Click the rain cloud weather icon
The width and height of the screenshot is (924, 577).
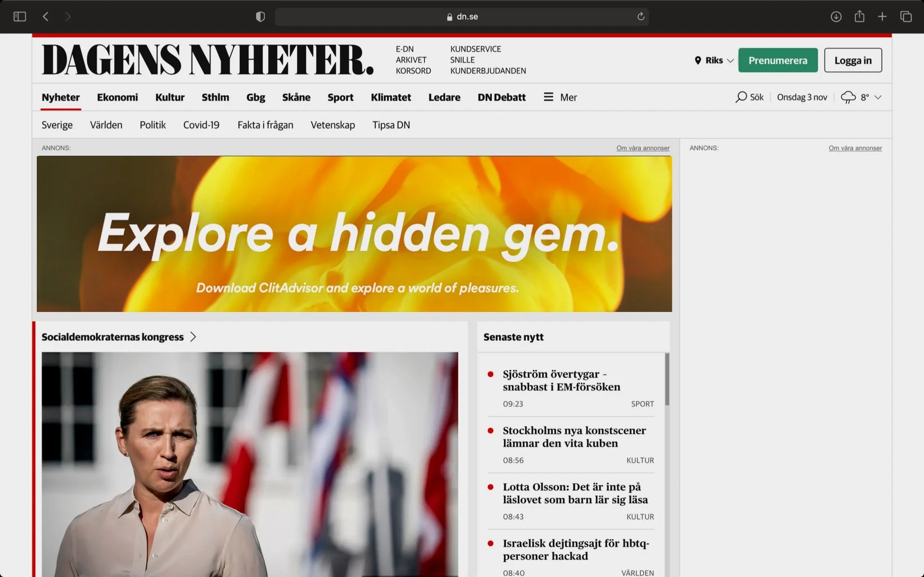click(848, 97)
